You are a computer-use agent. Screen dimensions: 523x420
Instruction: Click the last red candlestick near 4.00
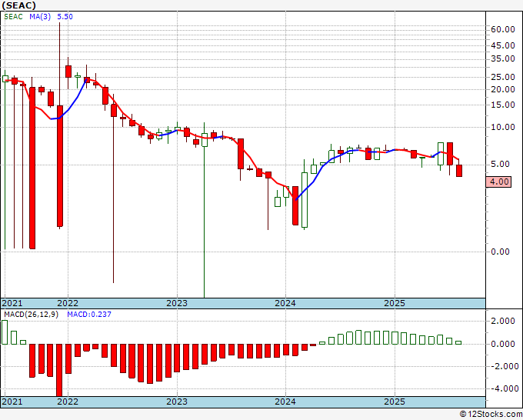[x=459, y=171]
